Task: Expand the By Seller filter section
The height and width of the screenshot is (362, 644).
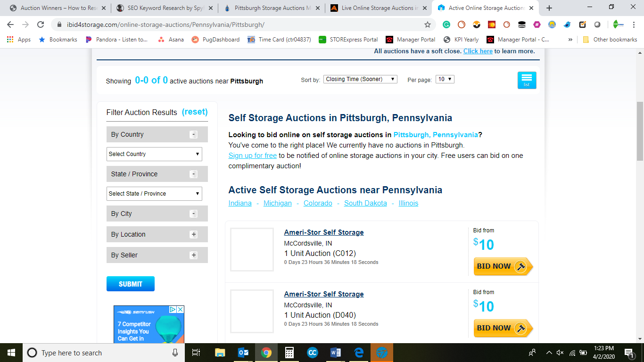Action: click(193, 255)
